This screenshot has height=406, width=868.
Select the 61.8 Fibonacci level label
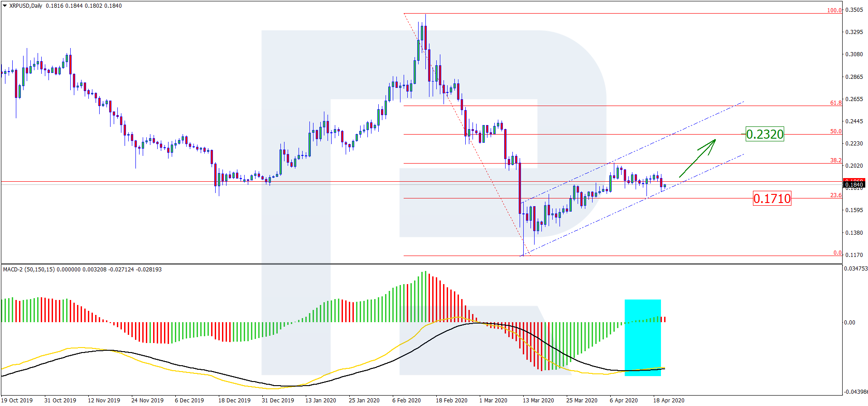(836, 103)
